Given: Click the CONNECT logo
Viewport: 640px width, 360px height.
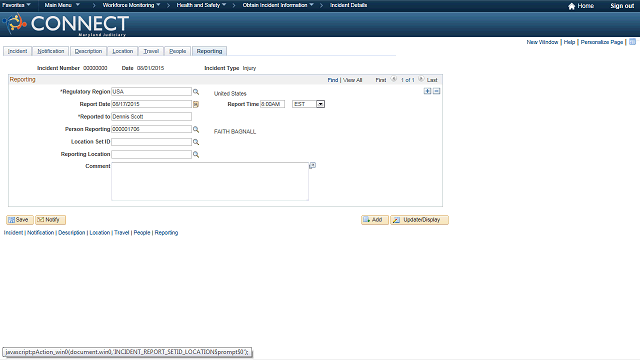Looking at the screenshot, I should click(66, 24).
